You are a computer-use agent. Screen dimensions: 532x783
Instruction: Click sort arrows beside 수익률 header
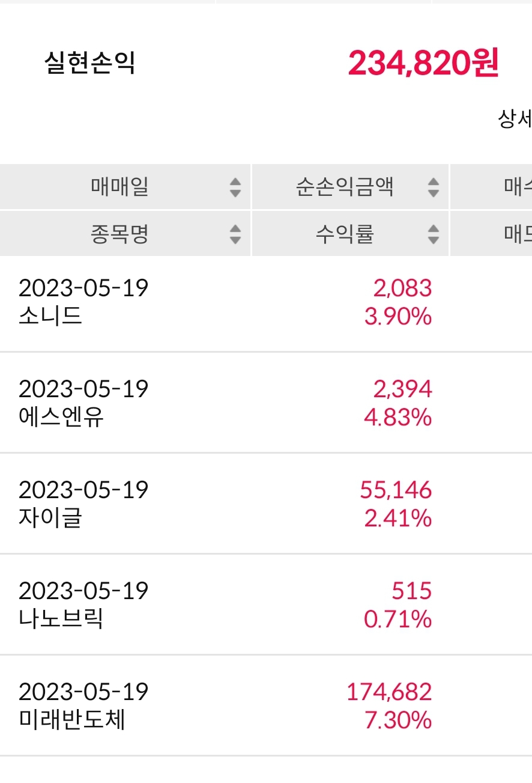(x=433, y=234)
